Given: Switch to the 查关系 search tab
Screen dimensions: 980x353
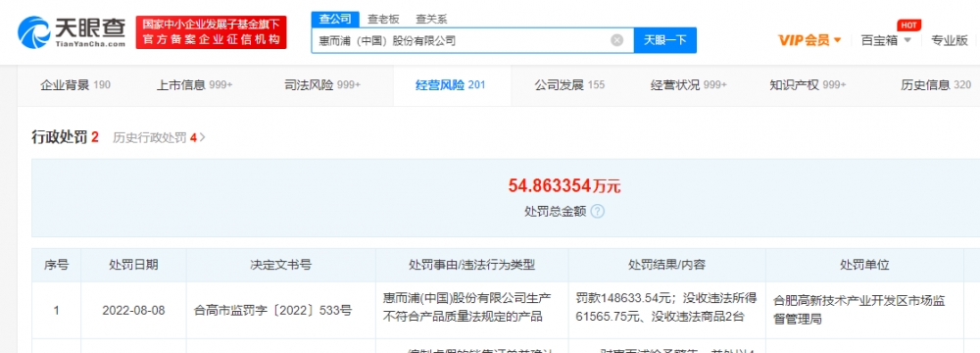Looking at the screenshot, I should coord(430,19).
